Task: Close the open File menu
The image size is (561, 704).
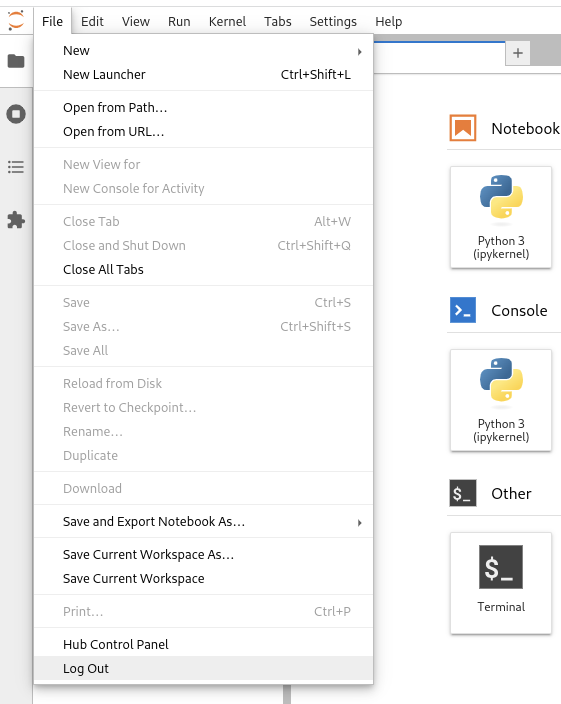Action: tap(52, 21)
